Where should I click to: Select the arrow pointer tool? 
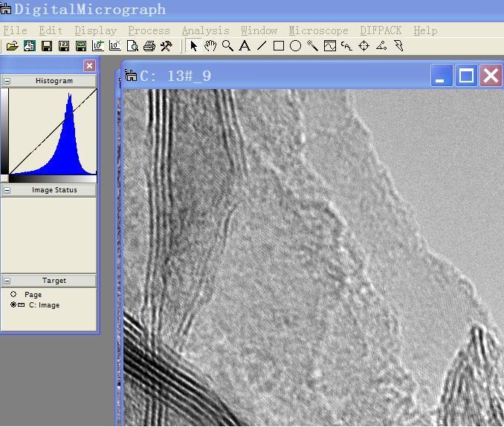[x=194, y=46]
